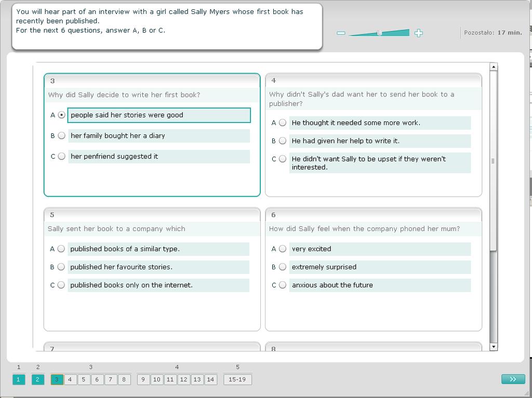This screenshot has height=398, width=532.
Task: Click the vertical scrollbar thumb
Action: point(494,161)
